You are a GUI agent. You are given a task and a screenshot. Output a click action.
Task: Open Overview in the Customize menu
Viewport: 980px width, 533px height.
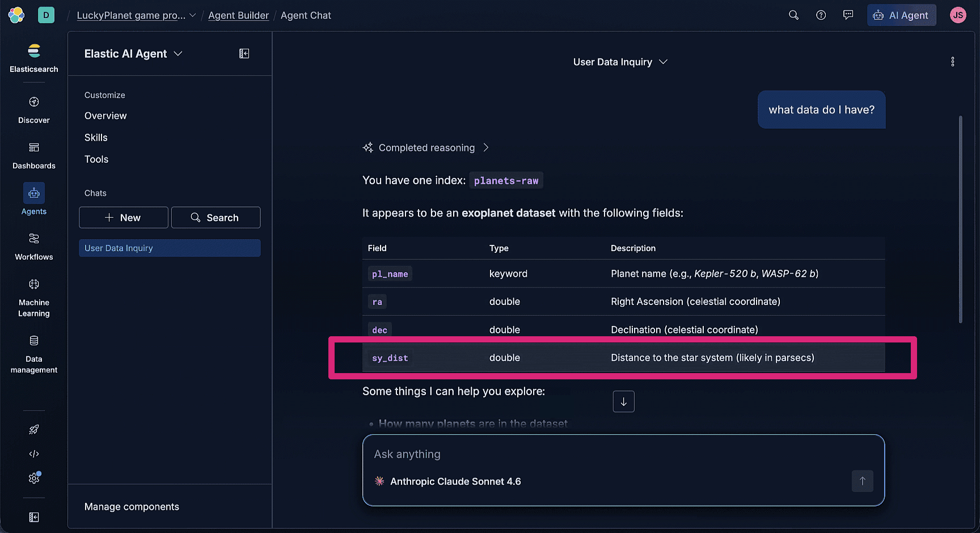click(105, 116)
